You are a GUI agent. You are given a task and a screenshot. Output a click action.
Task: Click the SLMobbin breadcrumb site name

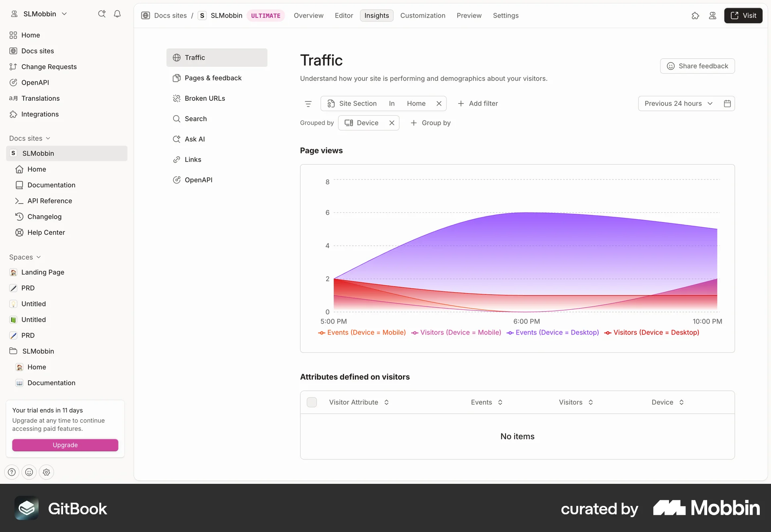(x=226, y=16)
